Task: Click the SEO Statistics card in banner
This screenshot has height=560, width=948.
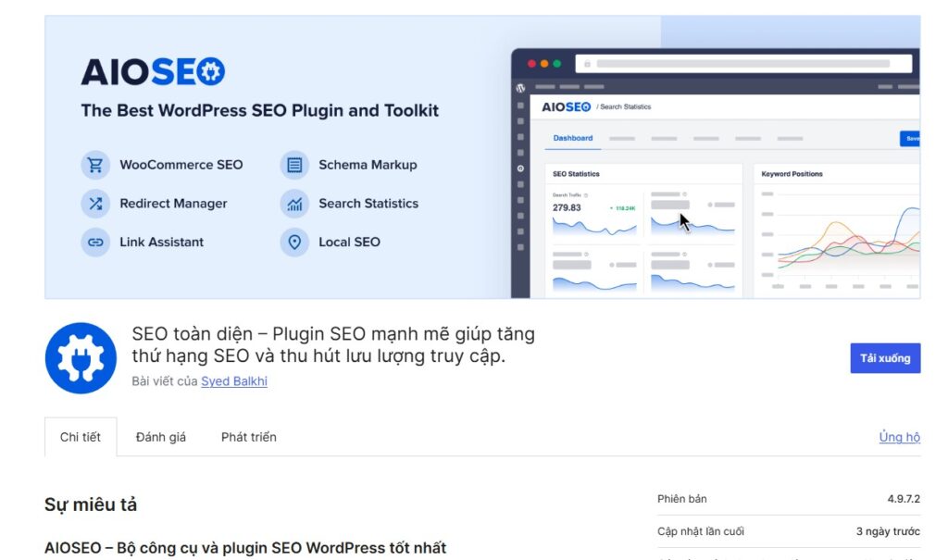Action: (643, 230)
